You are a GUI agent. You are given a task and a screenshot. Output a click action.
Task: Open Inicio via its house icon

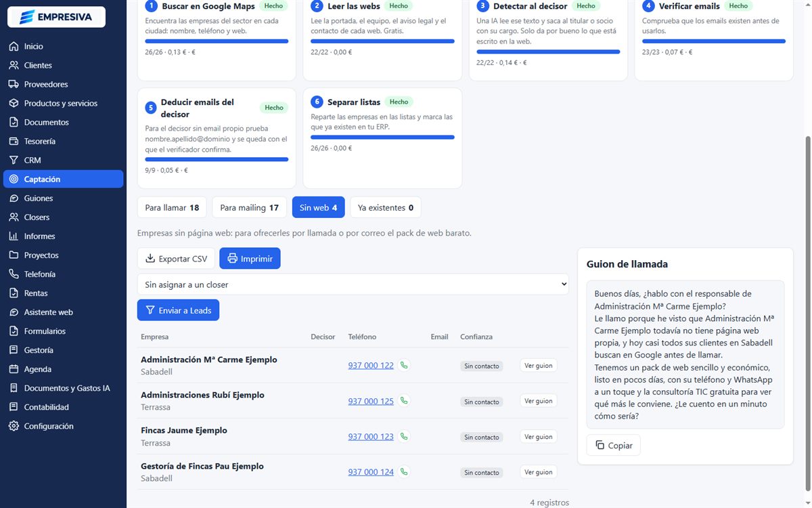(x=14, y=46)
